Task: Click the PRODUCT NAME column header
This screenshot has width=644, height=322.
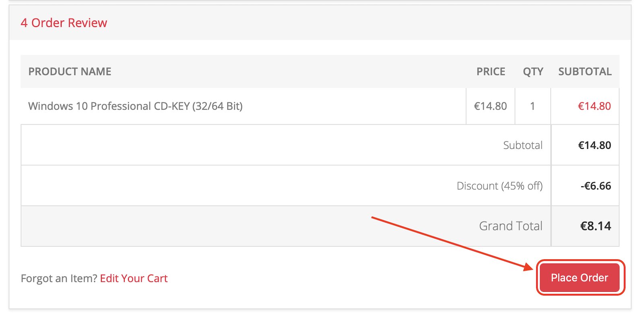Action: (70, 72)
